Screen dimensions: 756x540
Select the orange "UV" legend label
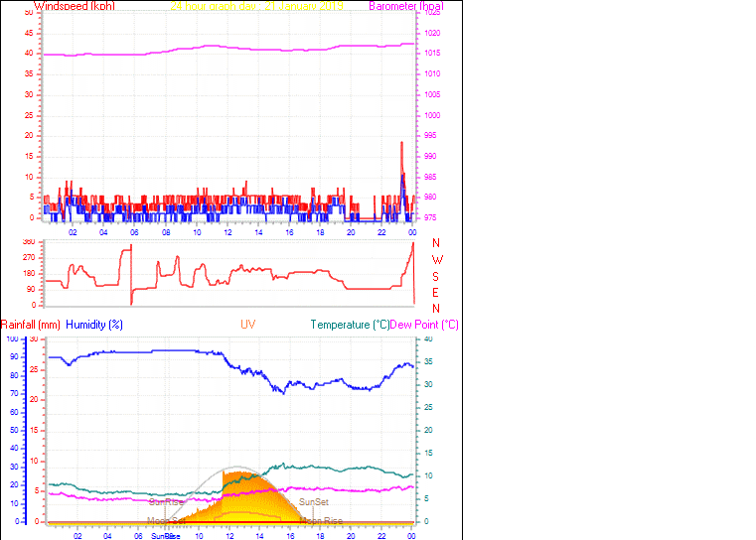point(247,325)
